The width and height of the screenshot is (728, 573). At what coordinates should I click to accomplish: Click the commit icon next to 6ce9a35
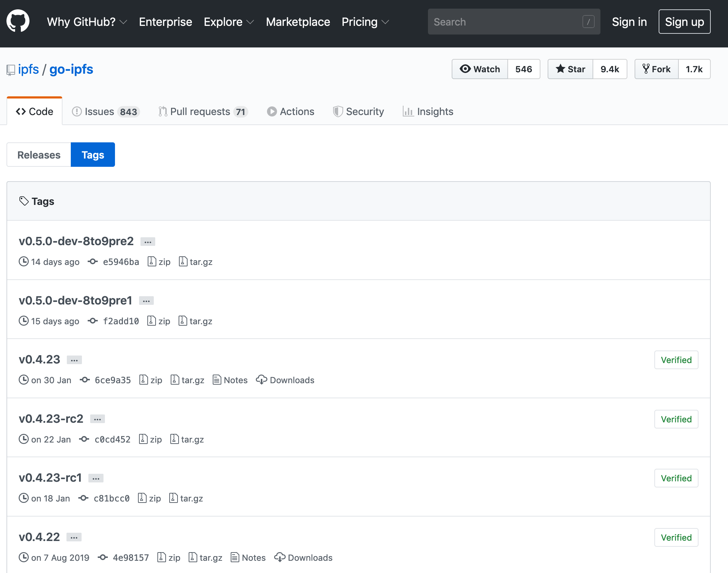click(x=85, y=380)
